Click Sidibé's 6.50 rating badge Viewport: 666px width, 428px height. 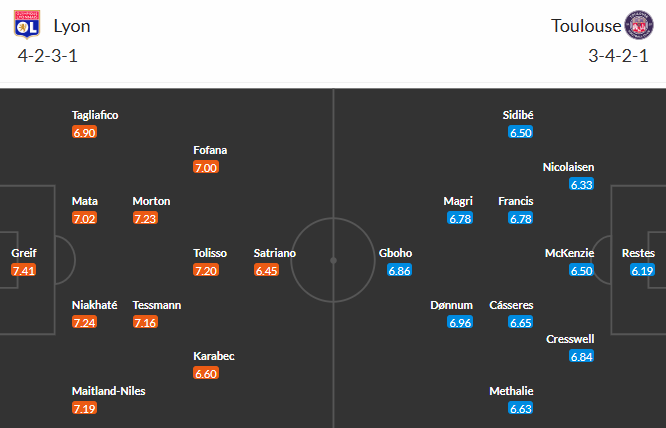(521, 132)
